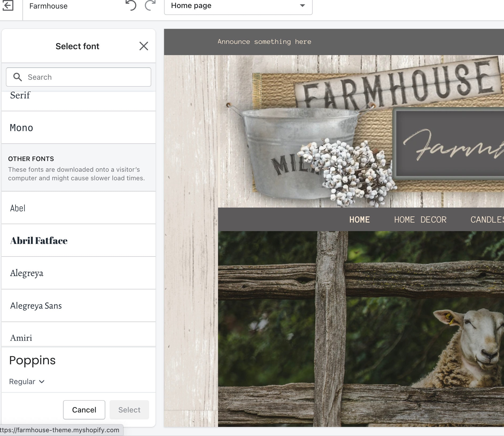Open the Home page dropdown

[238, 6]
